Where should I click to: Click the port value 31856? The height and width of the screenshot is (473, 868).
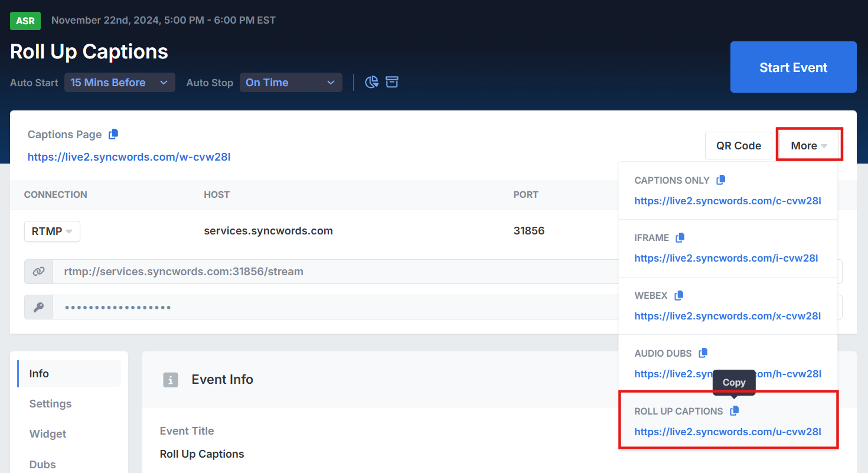coord(529,231)
